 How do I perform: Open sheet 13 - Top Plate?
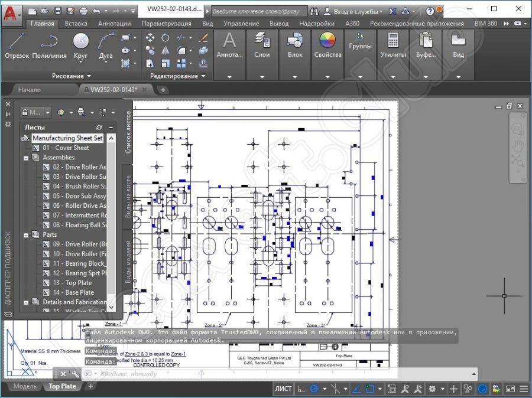coord(72,283)
